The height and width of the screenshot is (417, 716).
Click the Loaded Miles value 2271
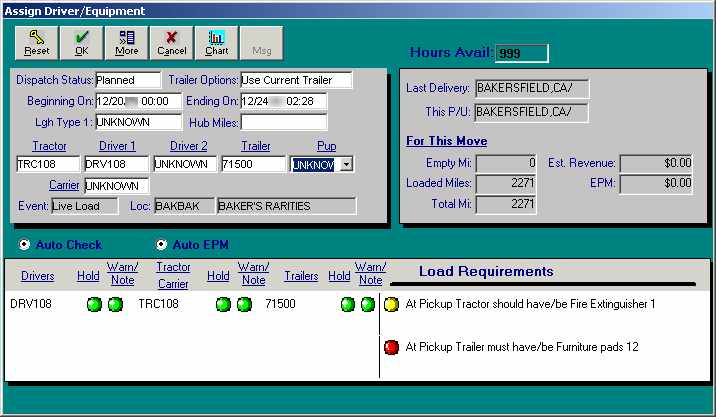[506, 184]
